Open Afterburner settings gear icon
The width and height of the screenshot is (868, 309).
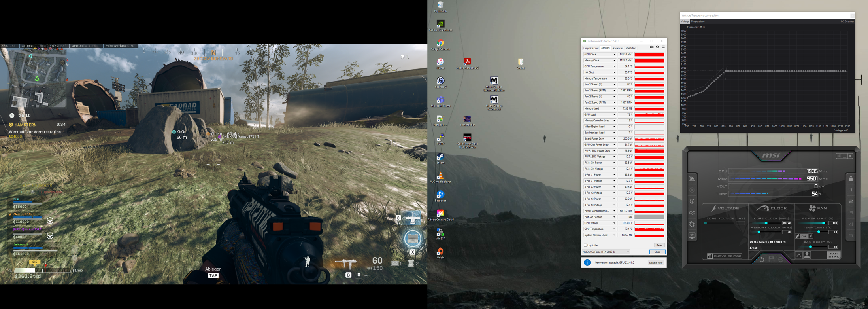(x=692, y=224)
